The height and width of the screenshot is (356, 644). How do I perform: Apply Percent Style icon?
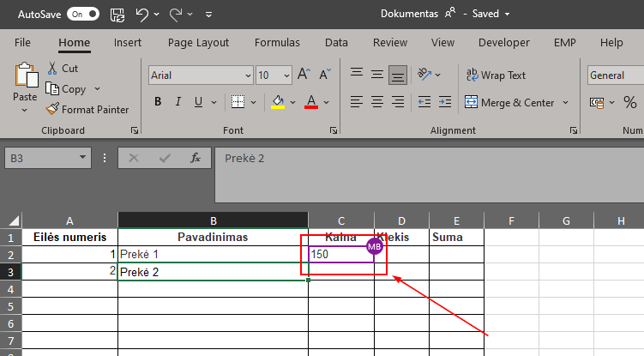pyautogui.click(x=630, y=102)
